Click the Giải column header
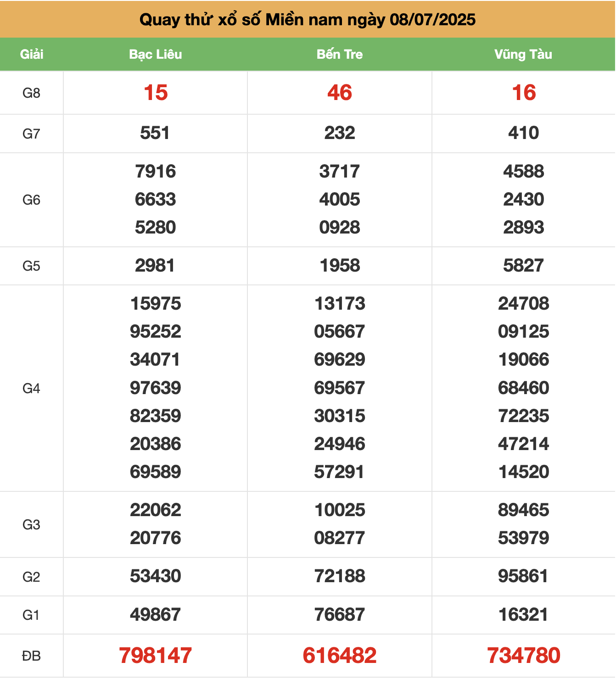 (32, 54)
